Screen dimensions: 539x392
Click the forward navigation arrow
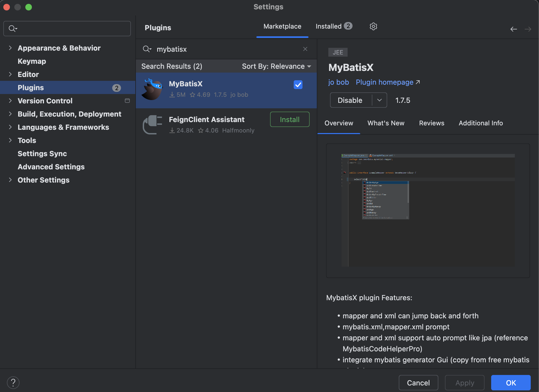(x=528, y=29)
